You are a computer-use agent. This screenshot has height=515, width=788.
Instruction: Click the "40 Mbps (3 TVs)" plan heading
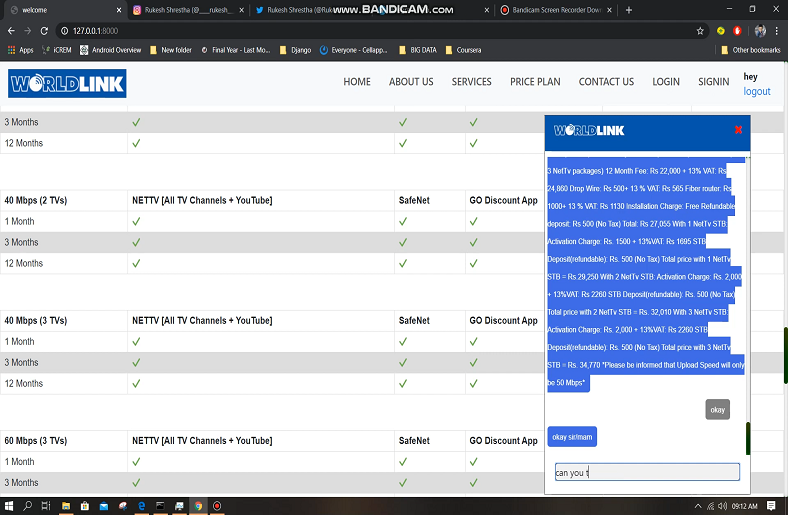coord(36,321)
